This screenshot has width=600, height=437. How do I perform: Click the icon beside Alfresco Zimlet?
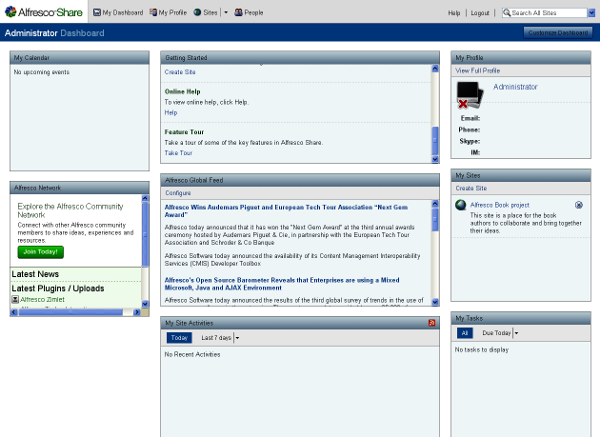click(x=15, y=299)
